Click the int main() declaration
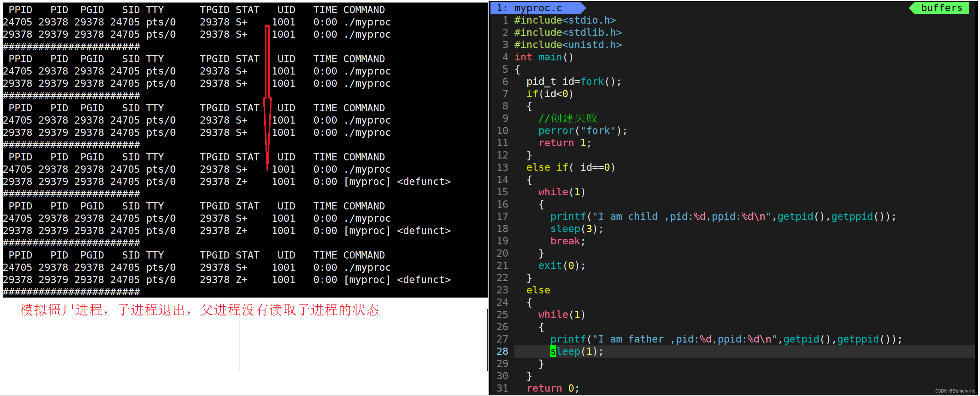Viewport: 980px width, 396px height. tap(543, 57)
